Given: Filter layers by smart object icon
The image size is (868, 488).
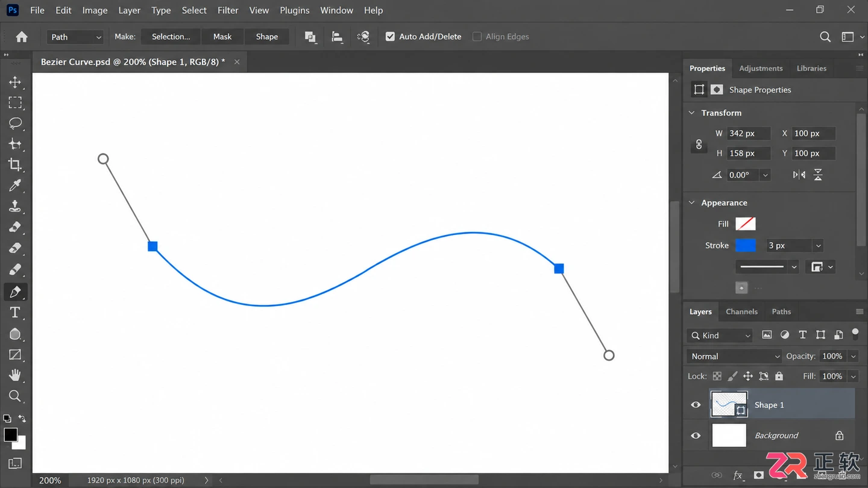Looking at the screenshot, I should 838,335.
